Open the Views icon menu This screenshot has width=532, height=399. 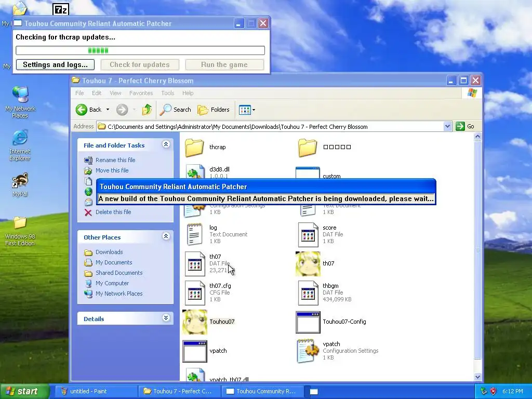(x=247, y=110)
